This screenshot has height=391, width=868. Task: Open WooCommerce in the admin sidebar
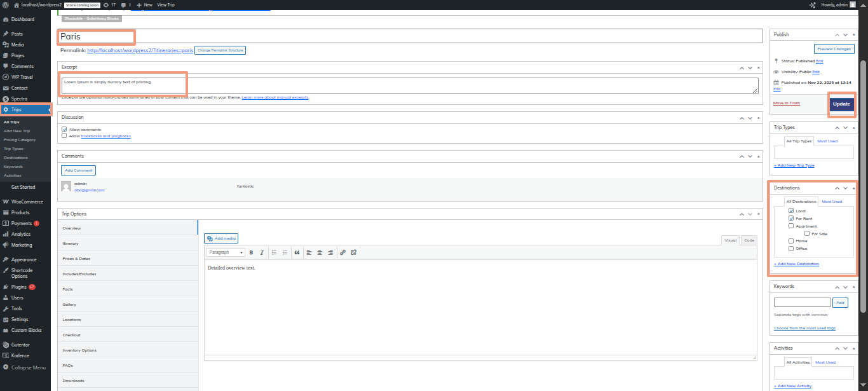[x=27, y=202]
